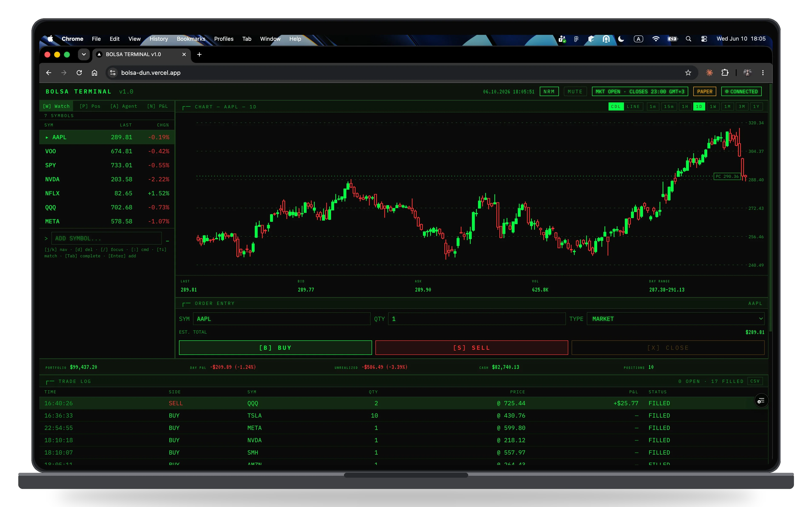Screen dimensions: 812x507
Task: Switch chart to LINE mode
Action: tap(633, 107)
